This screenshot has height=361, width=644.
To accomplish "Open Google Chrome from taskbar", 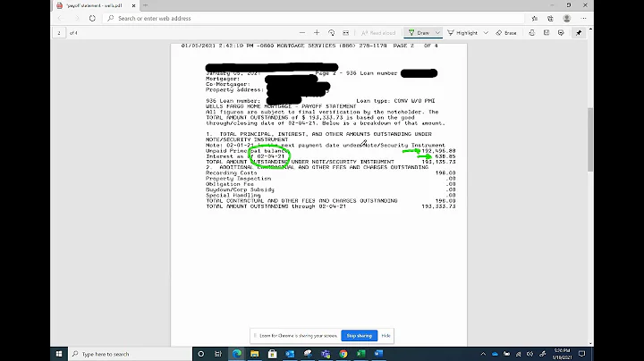I will click(x=343, y=354).
